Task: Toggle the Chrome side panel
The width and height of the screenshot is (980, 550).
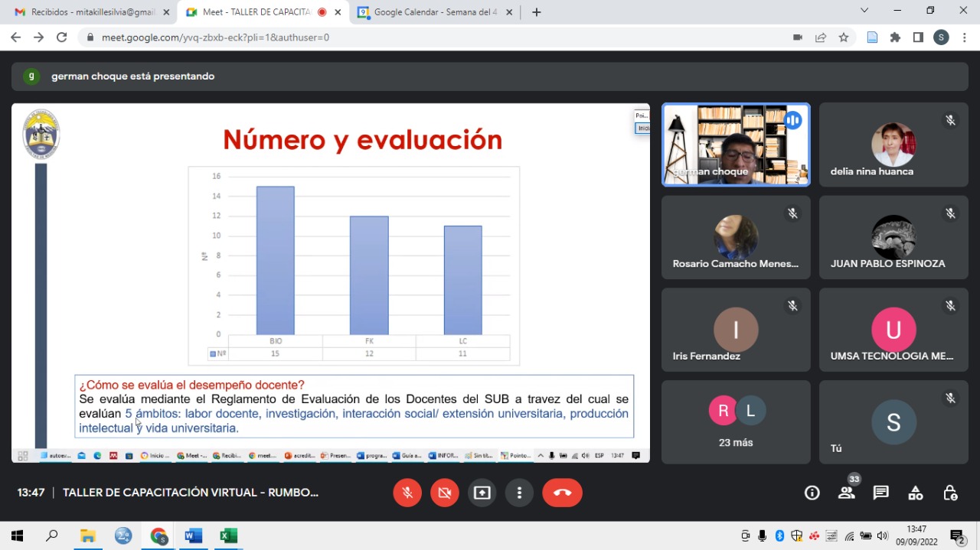Action: click(x=918, y=37)
